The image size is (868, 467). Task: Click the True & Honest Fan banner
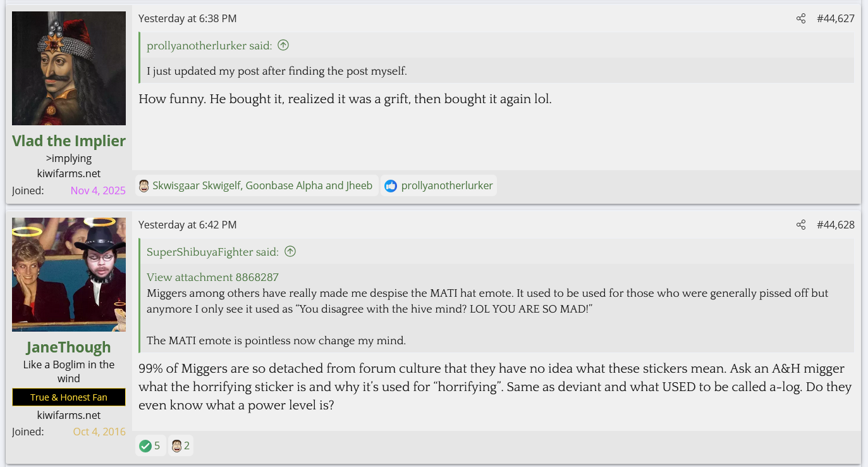[69, 397]
